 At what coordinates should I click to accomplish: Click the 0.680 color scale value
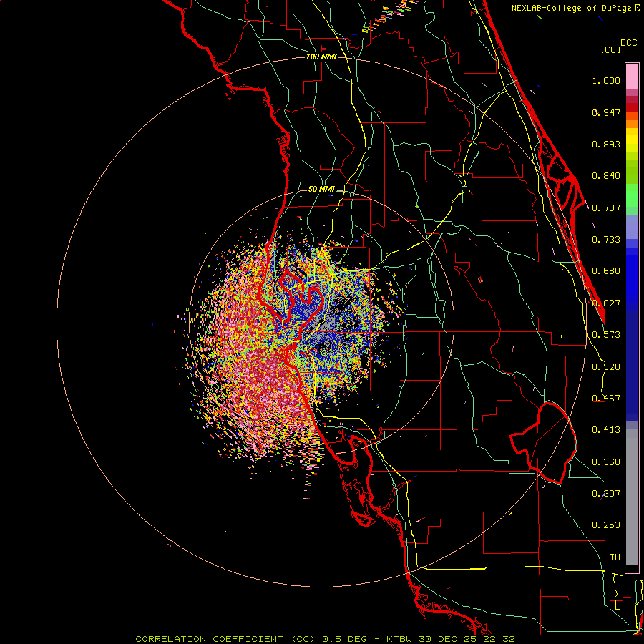pyautogui.click(x=606, y=271)
